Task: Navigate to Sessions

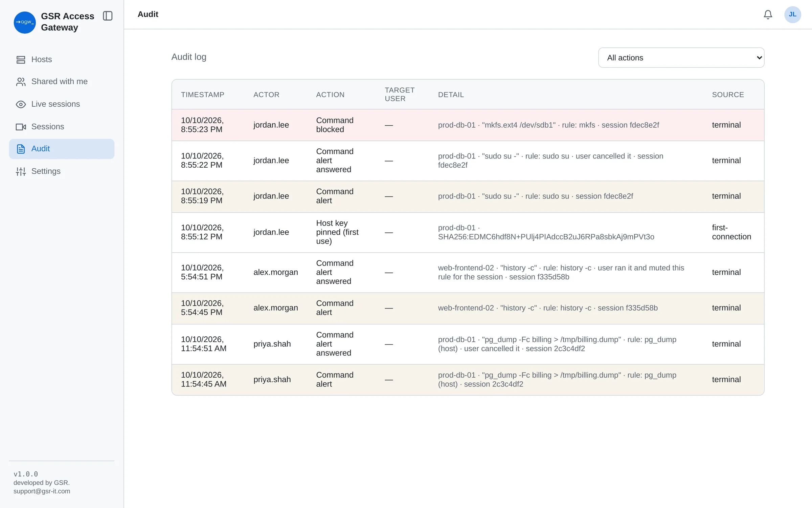Action: point(62,127)
